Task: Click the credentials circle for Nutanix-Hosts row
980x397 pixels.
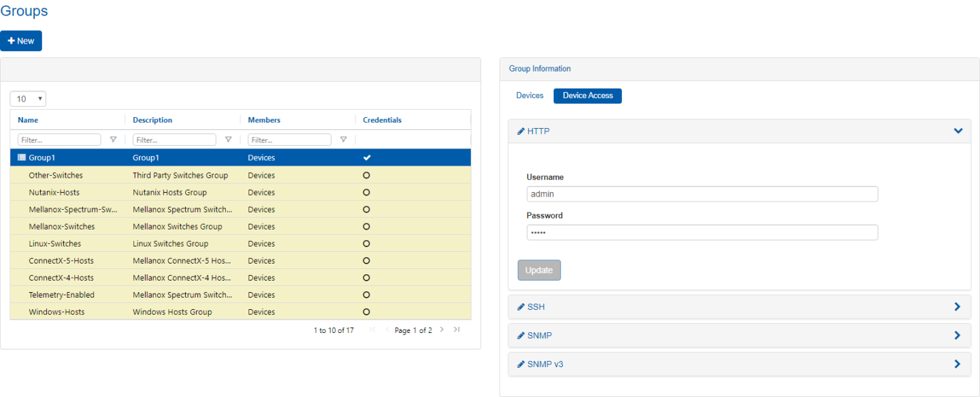Action: coord(367,192)
